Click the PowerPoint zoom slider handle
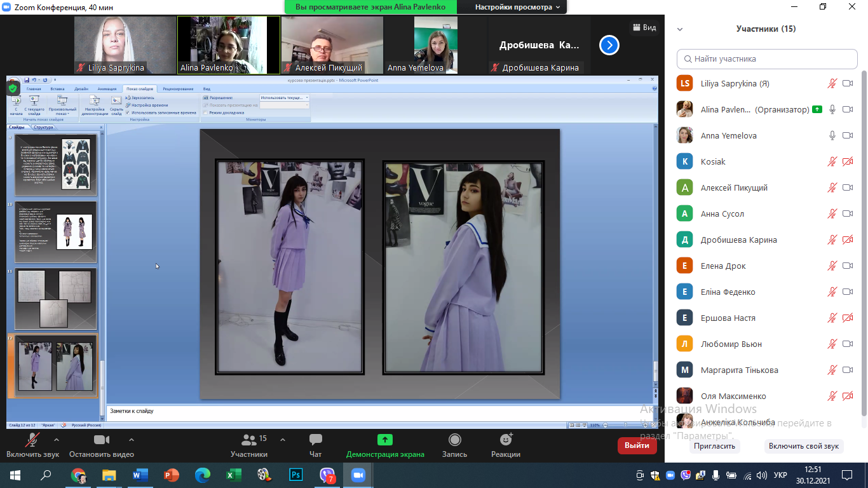Image resolution: width=868 pixels, height=488 pixels. pos(625,425)
